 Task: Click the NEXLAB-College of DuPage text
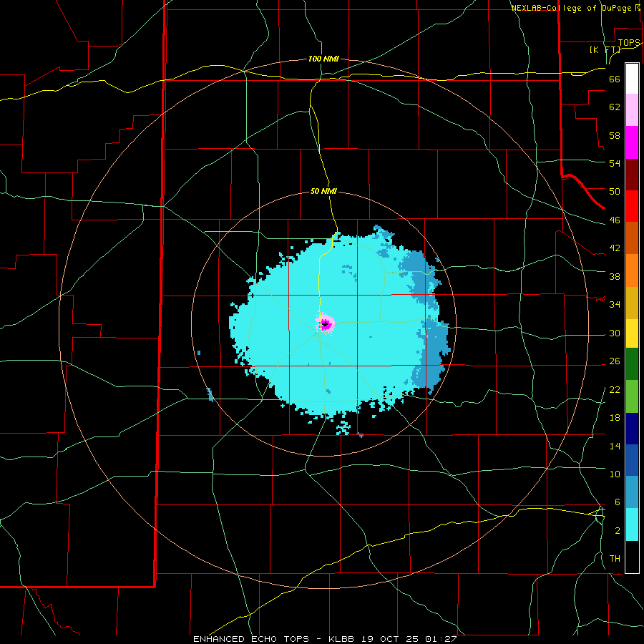coord(572,8)
